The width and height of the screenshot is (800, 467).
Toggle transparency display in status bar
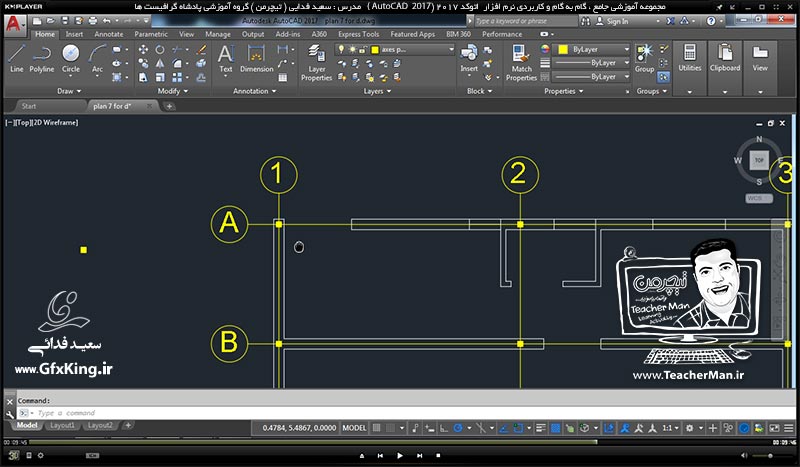(x=556, y=428)
